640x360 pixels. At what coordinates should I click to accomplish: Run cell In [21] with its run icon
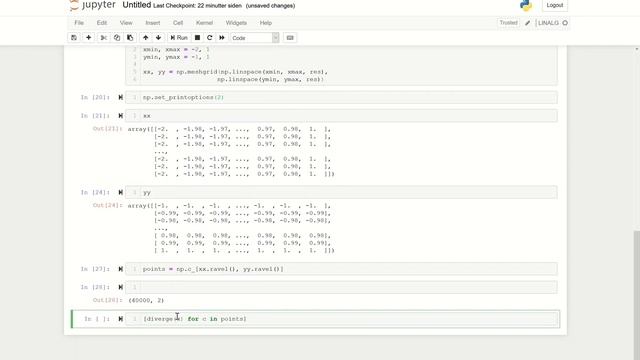coord(120,116)
